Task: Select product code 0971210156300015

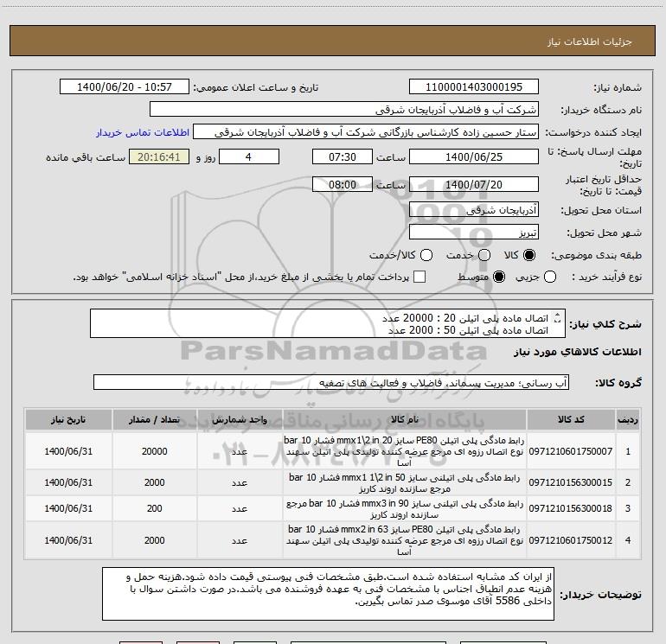Action: (x=571, y=482)
